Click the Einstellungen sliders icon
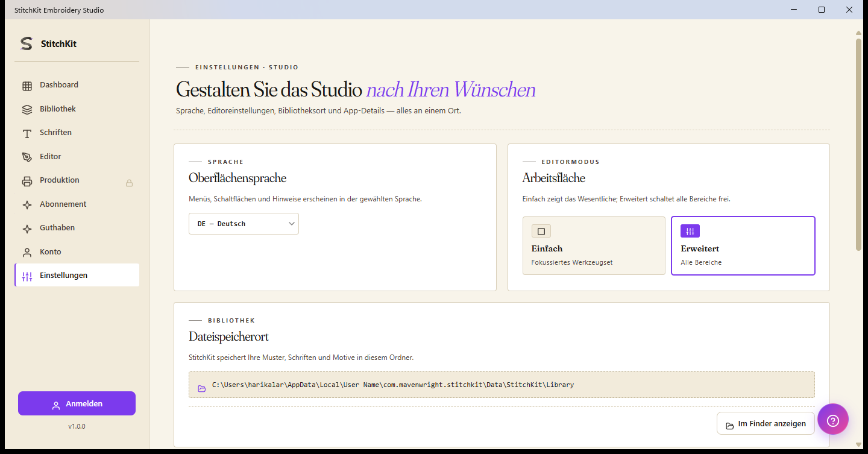 pos(27,276)
